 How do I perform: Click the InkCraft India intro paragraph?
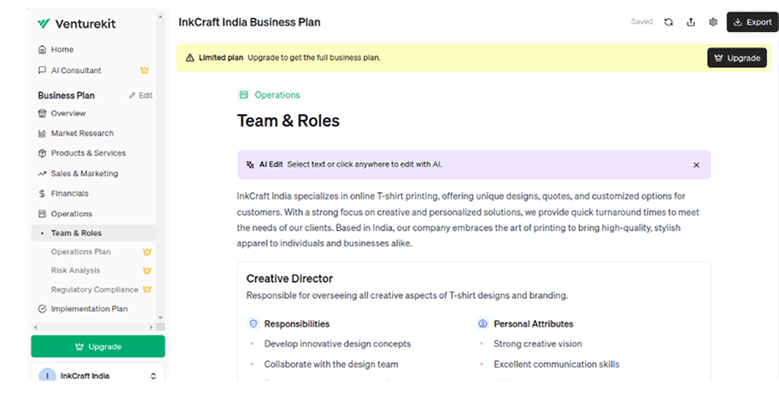pyautogui.click(x=468, y=220)
